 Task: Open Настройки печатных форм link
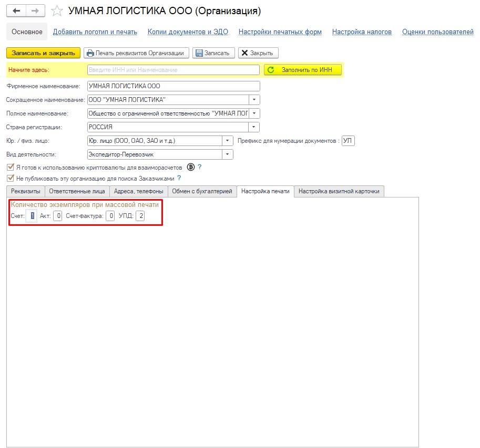click(280, 32)
